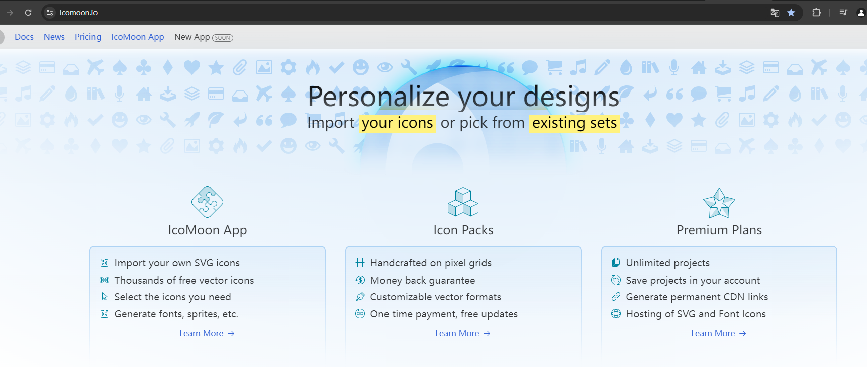868x367 pixels.
Task: Go forward with the arrow button
Action: point(10,13)
